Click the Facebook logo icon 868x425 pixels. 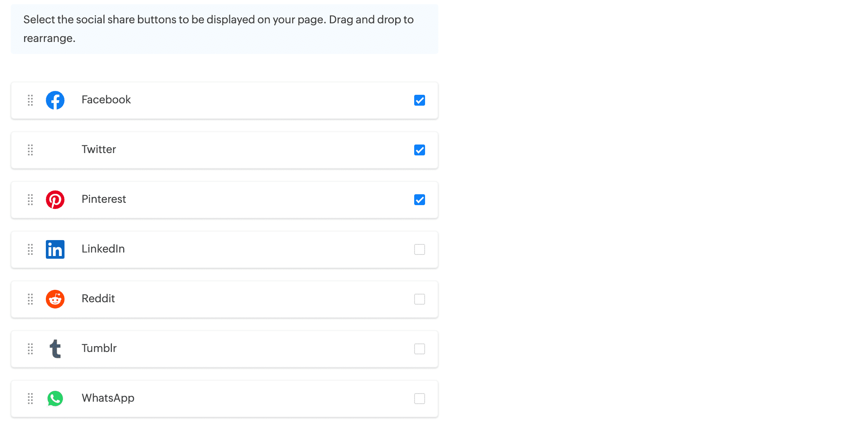55,100
